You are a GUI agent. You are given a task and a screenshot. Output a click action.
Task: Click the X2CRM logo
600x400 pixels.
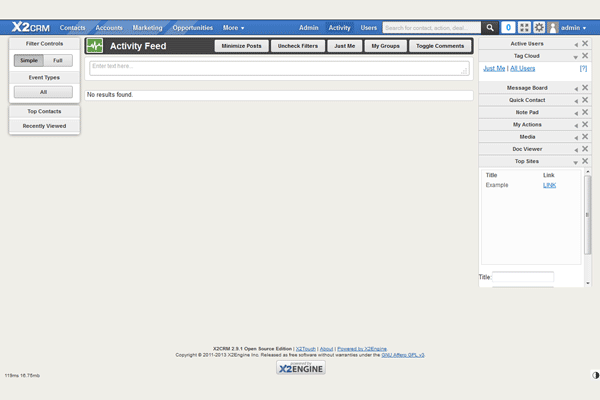click(30, 28)
